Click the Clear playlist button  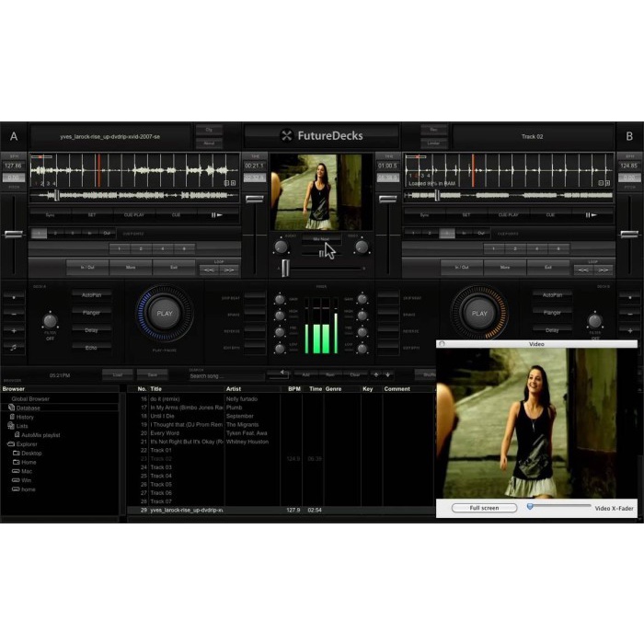tap(355, 374)
